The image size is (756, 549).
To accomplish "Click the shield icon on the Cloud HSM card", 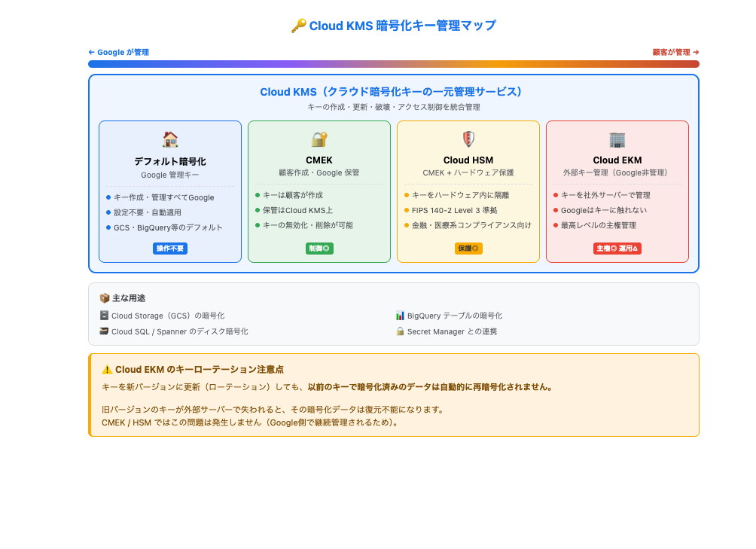I will [x=468, y=139].
